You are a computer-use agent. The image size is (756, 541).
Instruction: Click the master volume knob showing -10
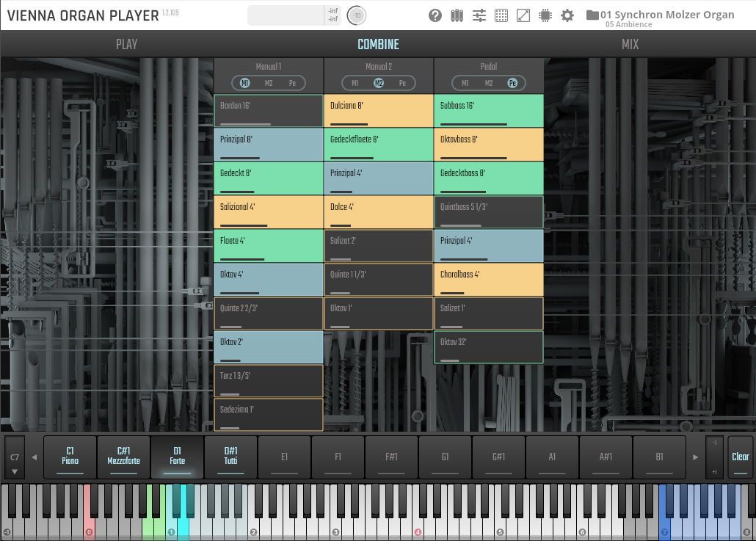(x=357, y=15)
